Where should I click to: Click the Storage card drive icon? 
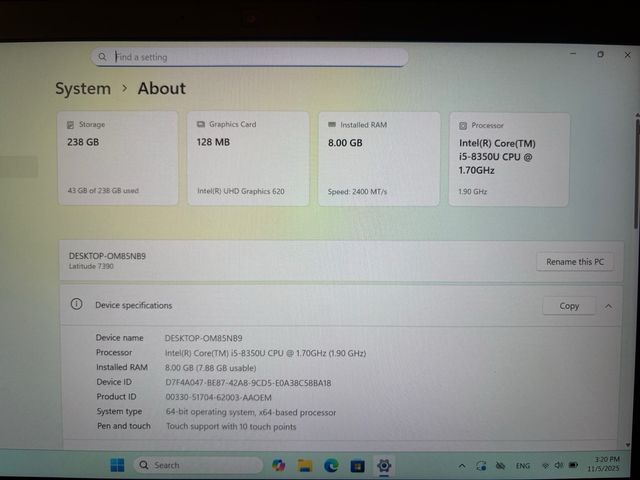click(70, 124)
